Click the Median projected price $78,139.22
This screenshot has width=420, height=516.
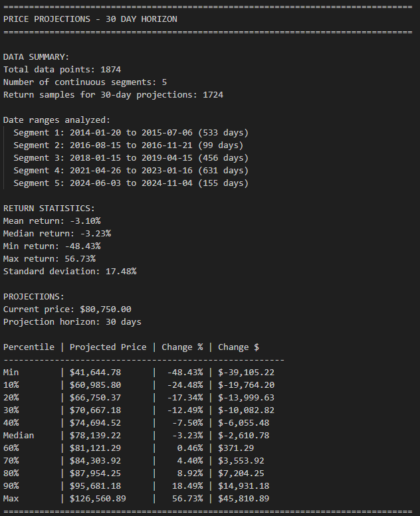95,436
